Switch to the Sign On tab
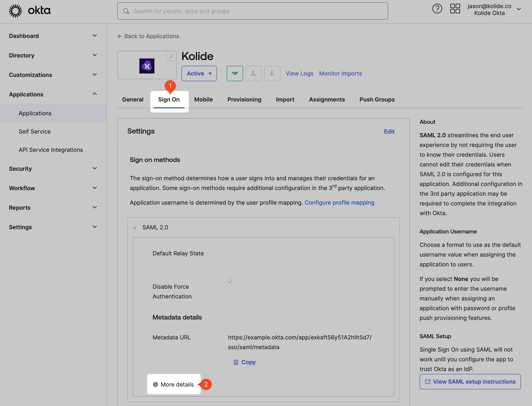The height and width of the screenshot is (406, 532). coord(169,99)
